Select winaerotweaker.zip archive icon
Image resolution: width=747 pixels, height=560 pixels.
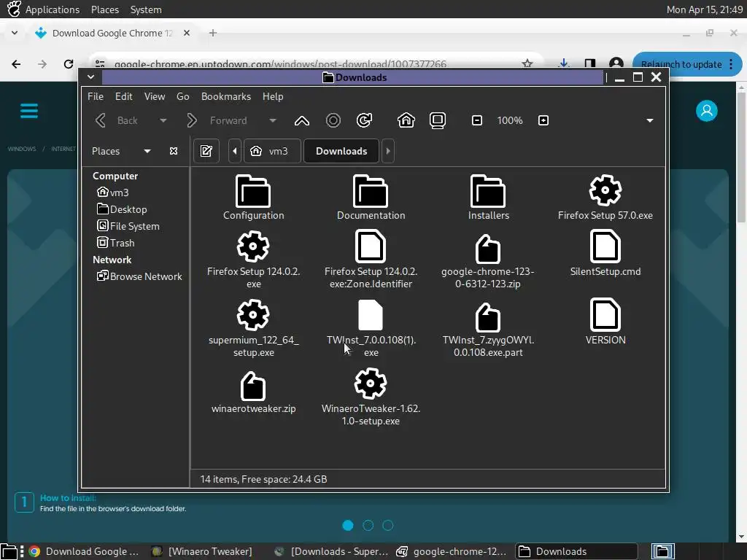(253, 386)
